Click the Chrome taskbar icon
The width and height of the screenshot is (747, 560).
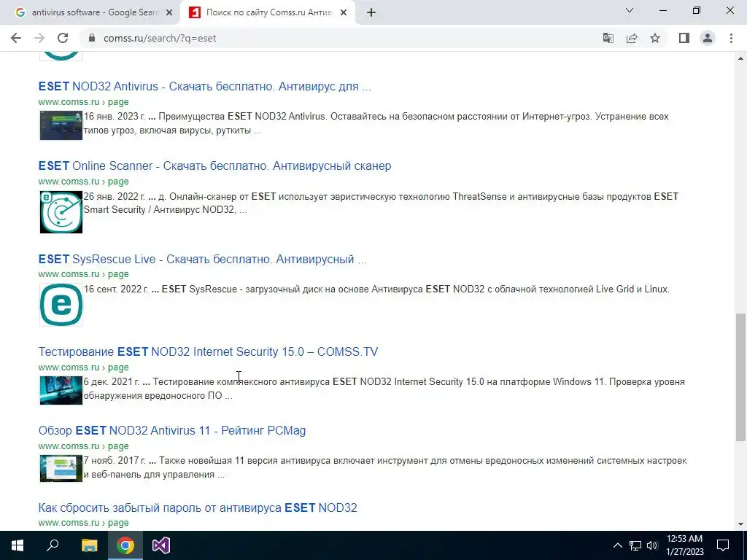pos(125,545)
